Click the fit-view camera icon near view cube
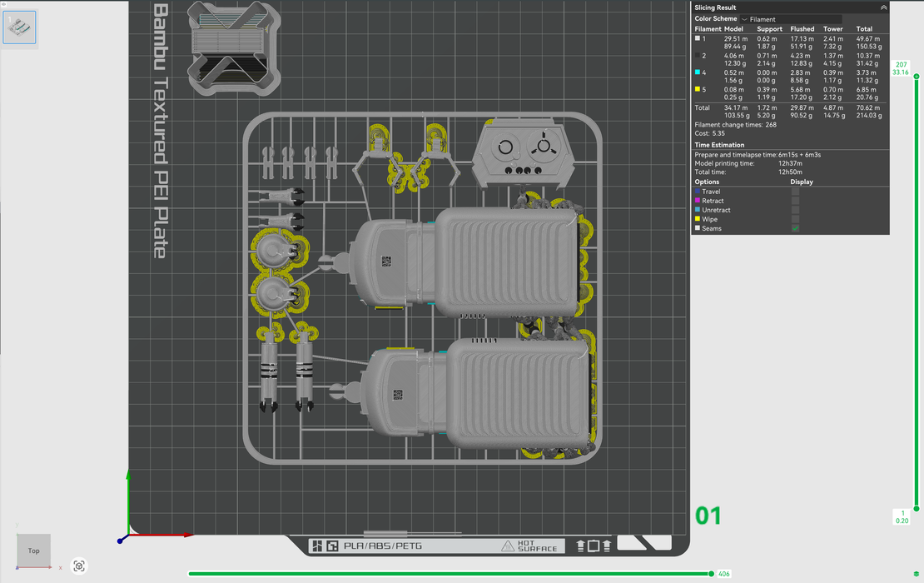The image size is (924, 583). click(x=79, y=566)
